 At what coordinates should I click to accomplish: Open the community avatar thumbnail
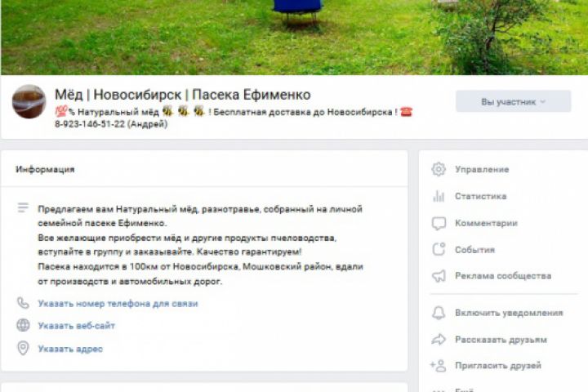pyautogui.click(x=29, y=101)
